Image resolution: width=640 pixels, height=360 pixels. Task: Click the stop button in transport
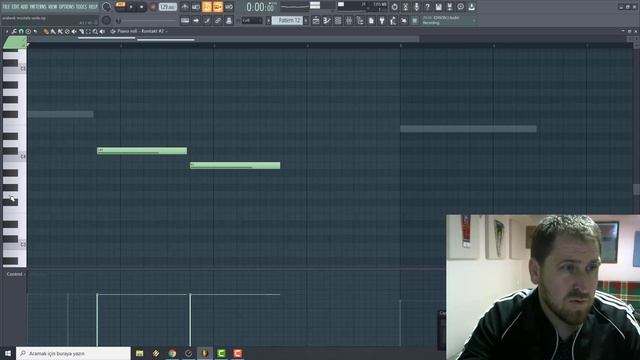142,7
